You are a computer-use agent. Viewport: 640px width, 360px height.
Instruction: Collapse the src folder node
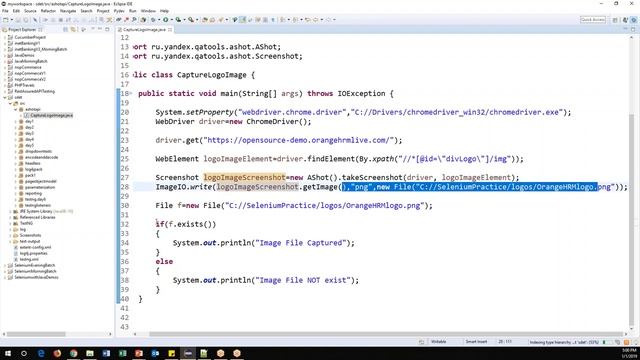pyautogui.click(x=11, y=103)
